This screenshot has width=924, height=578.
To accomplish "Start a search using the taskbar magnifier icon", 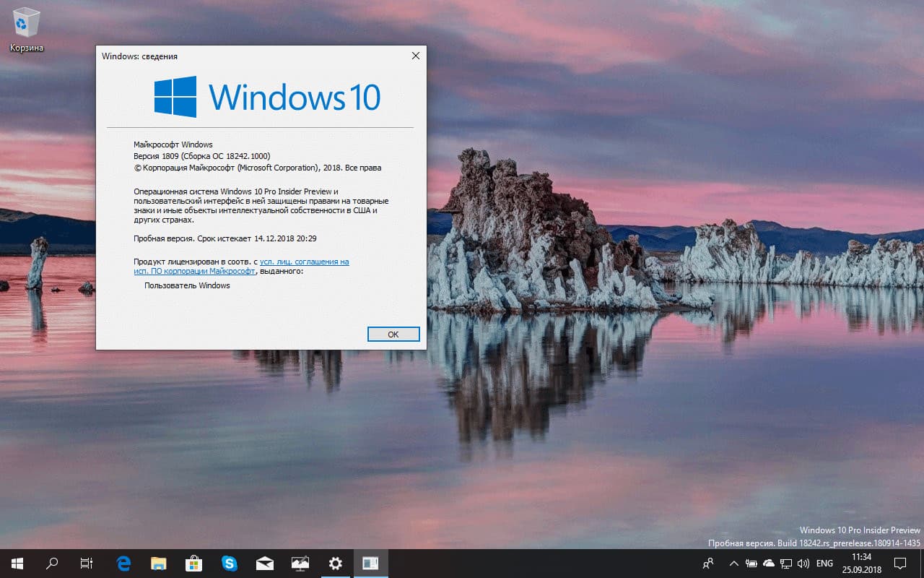I will (51, 563).
